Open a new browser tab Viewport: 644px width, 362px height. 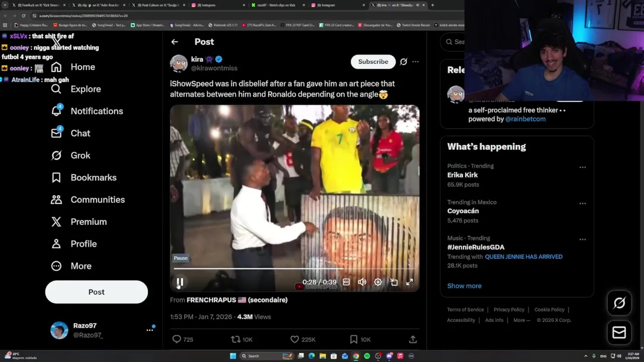click(x=433, y=5)
